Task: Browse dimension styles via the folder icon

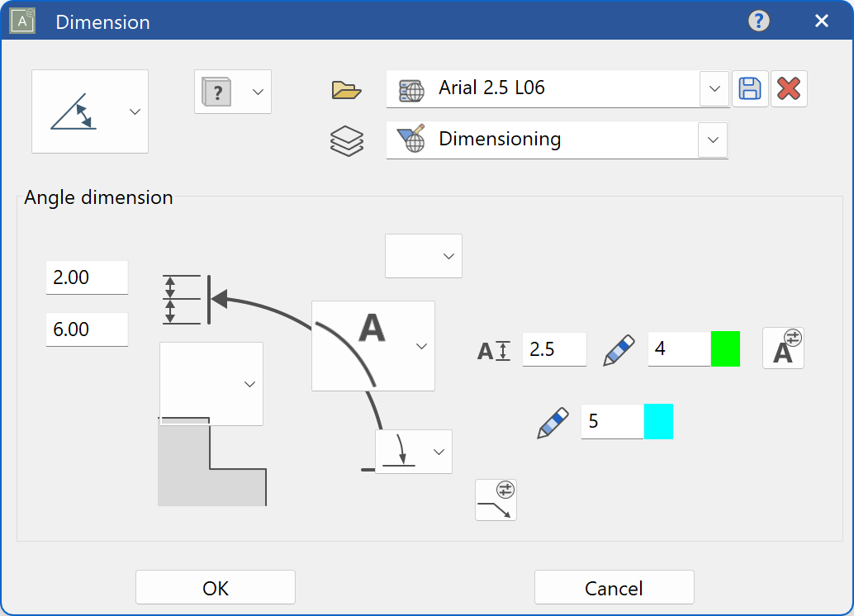Action: click(346, 90)
